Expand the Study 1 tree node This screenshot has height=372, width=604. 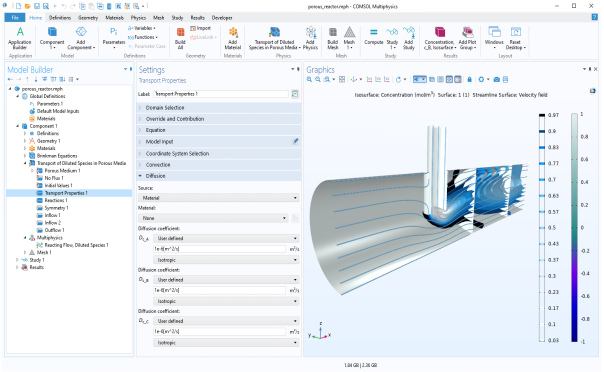[17, 260]
